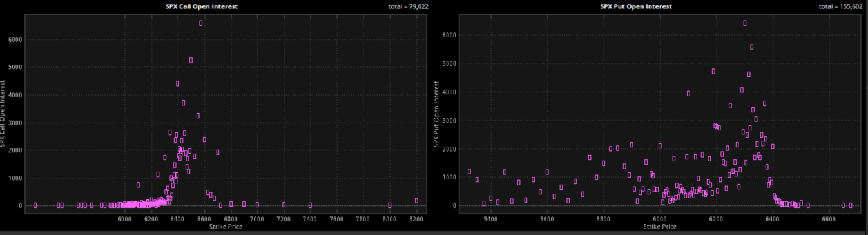Click the leftmost data point on call chart
The width and height of the screenshot is (868, 235).
[35, 205]
